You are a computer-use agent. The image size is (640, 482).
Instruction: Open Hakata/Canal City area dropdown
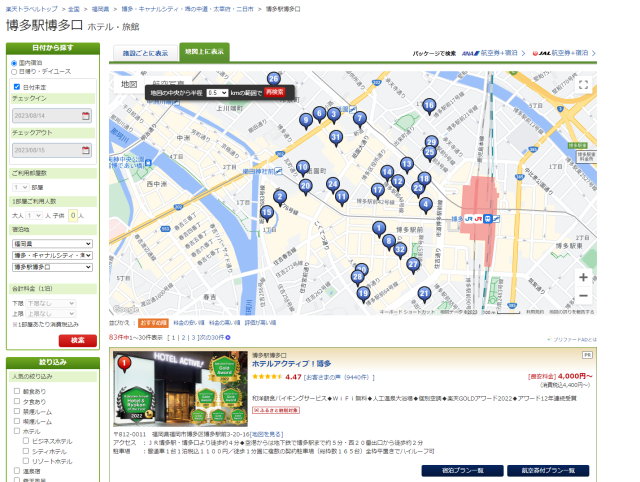click(52, 255)
